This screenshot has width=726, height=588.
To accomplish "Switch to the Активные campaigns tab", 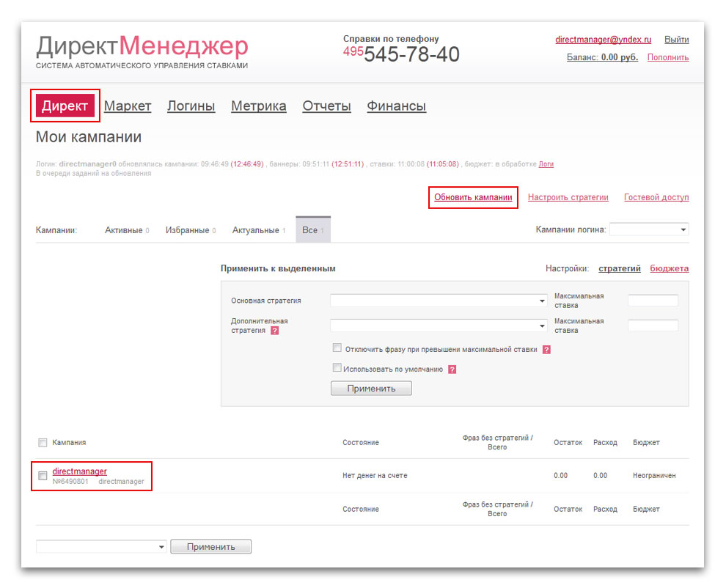I will click(123, 230).
